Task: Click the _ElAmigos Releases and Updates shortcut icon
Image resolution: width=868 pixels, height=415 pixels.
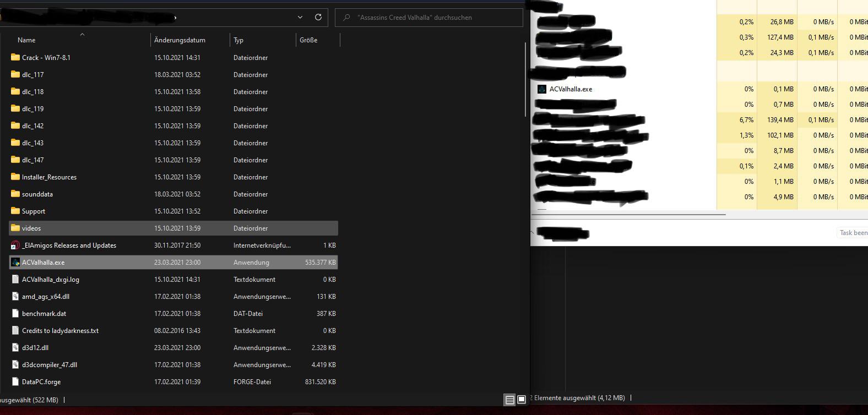Action: point(15,245)
